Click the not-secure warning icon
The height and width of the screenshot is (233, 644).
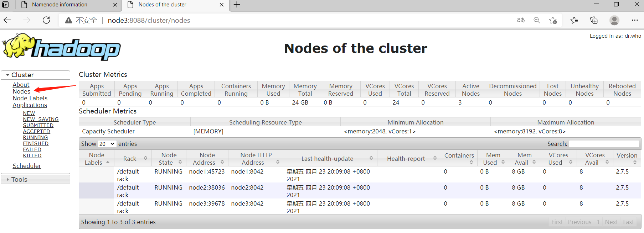click(68, 20)
